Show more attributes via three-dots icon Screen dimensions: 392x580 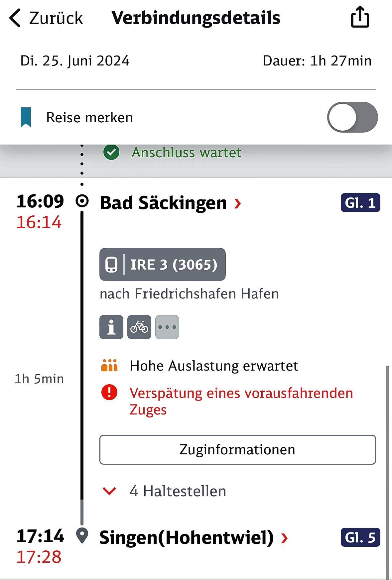coord(167,327)
